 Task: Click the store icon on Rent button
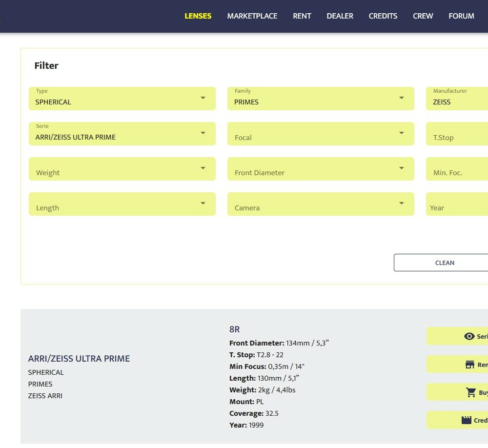coord(469,365)
